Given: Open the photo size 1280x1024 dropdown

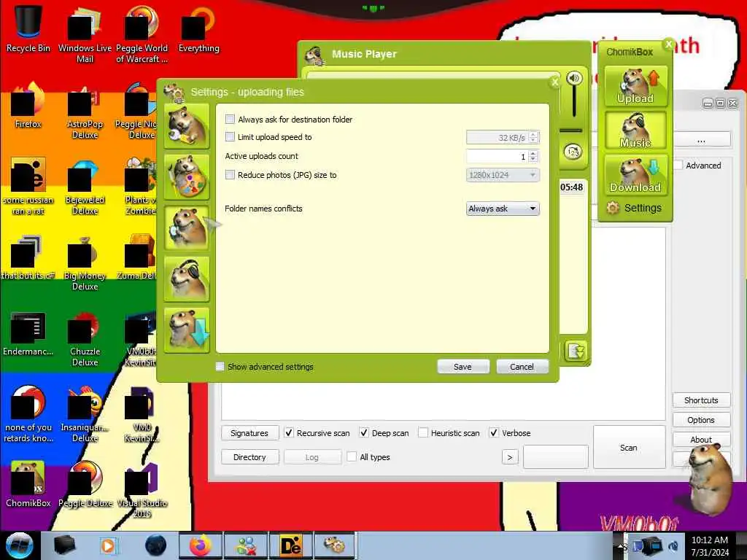Looking at the screenshot, I should pyautogui.click(x=503, y=175).
